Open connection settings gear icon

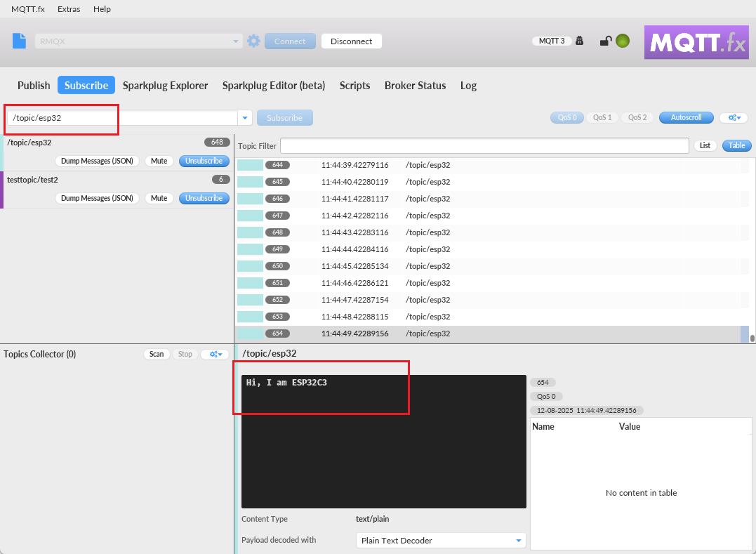coord(253,41)
